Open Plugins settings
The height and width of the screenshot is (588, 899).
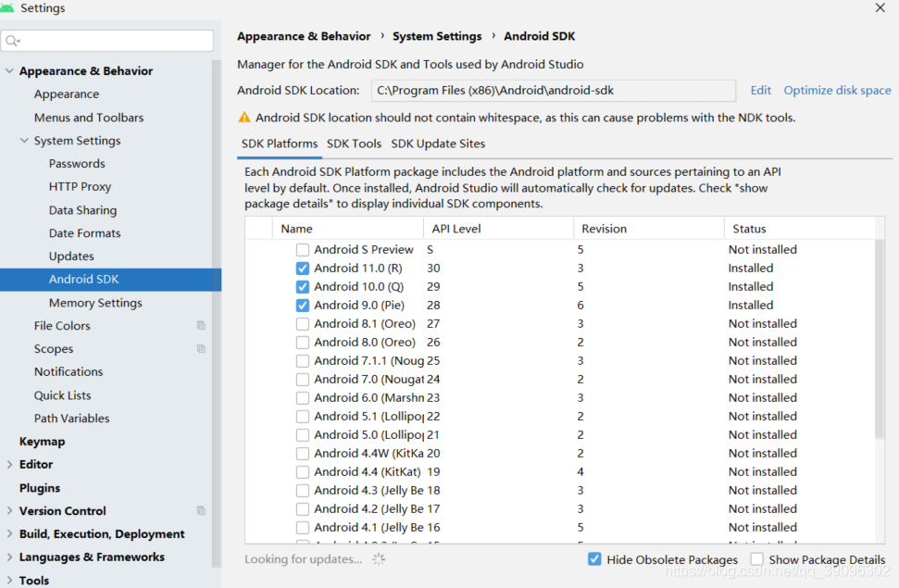[x=40, y=488]
